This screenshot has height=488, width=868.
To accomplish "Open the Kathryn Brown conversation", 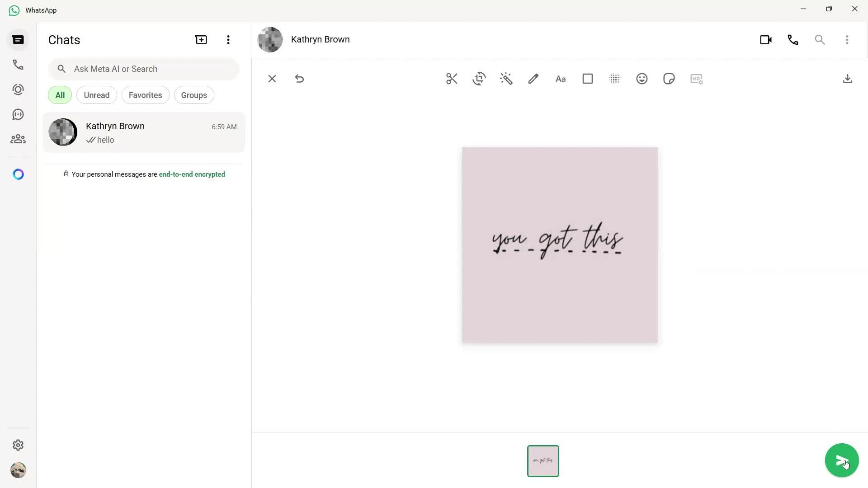I will point(144,132).
